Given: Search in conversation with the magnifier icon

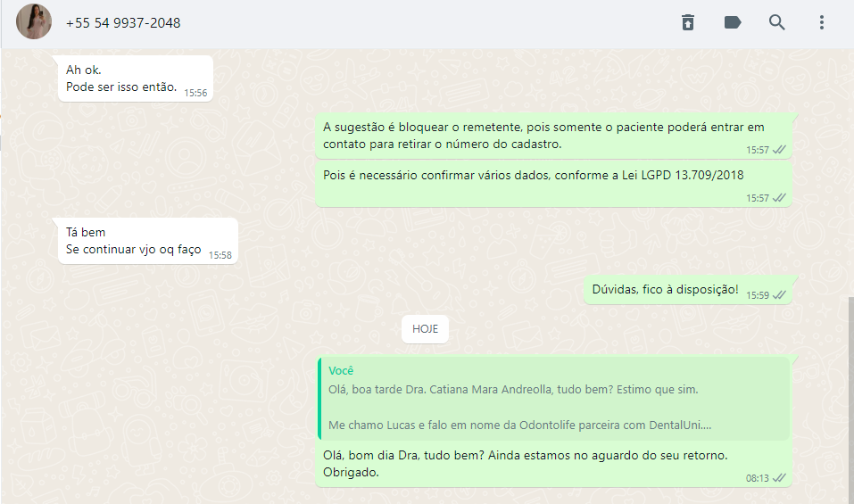Looking at the screenshot, I should (776, 22).
